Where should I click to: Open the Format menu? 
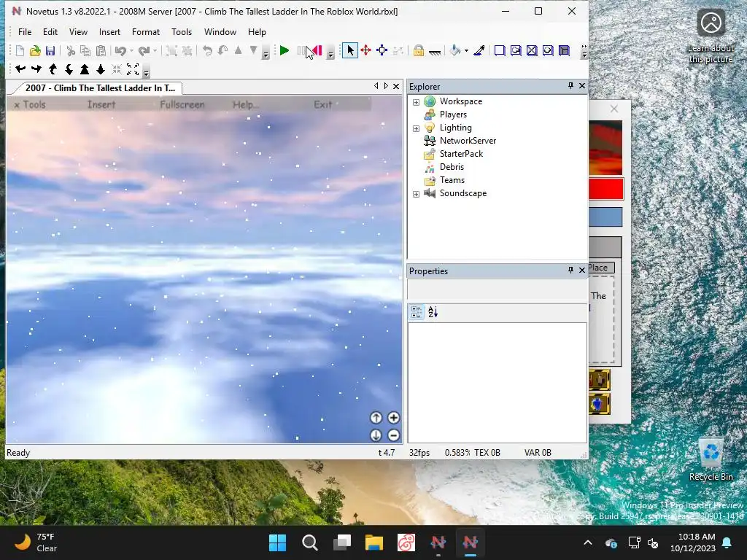tap(146, 32)
